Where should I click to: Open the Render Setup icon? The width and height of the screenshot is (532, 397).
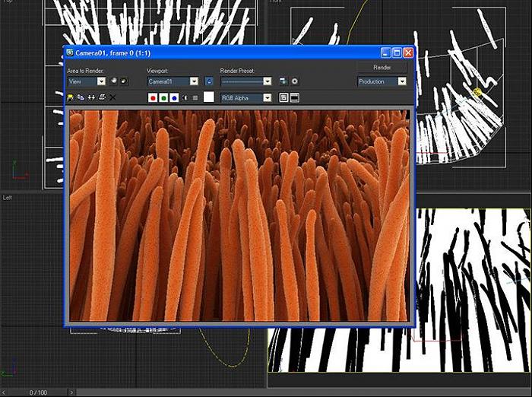coord(283,81)
